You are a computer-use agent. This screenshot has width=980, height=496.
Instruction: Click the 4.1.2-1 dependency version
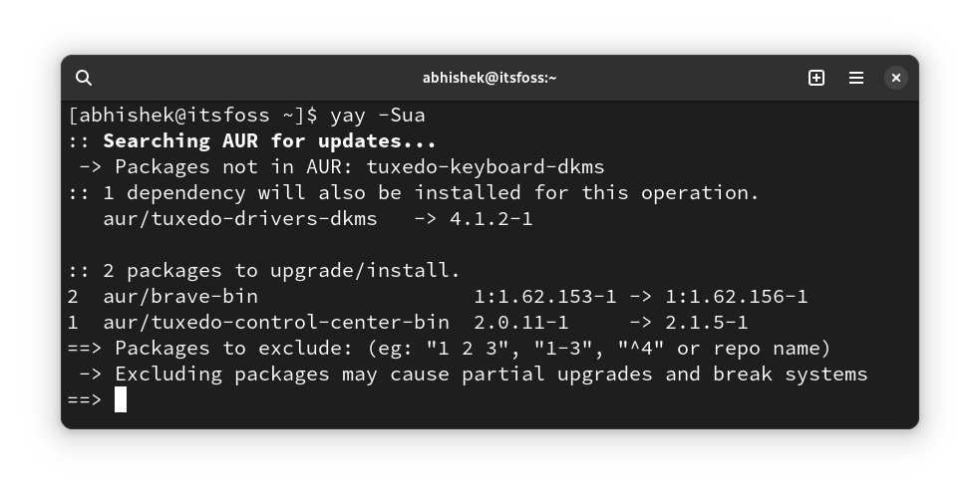(x=491, y=219)
